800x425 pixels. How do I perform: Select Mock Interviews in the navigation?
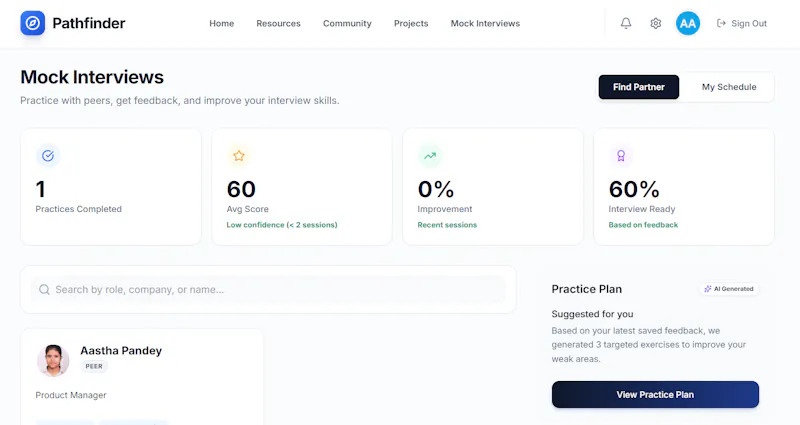tap(485, 23)
